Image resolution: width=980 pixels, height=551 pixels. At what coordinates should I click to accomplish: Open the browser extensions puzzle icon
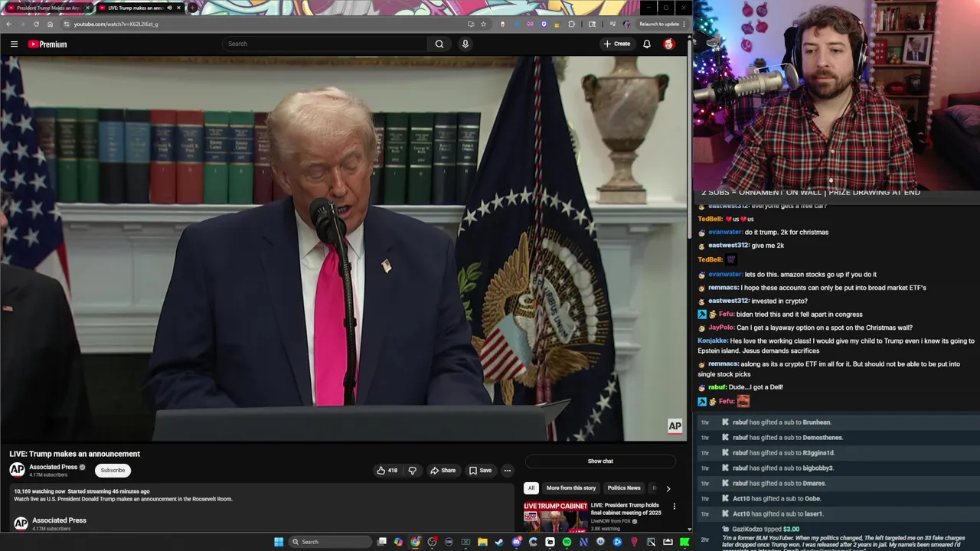[x=571, y=24]
